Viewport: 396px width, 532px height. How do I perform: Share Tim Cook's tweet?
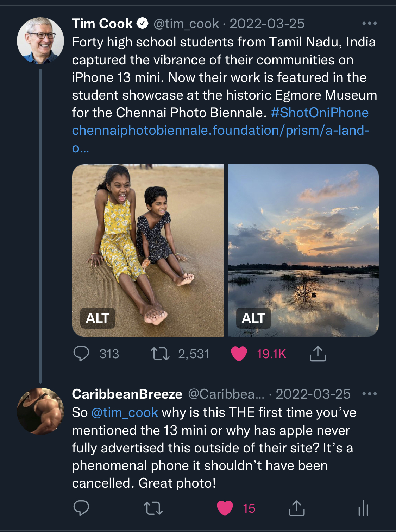click(318, 354)
